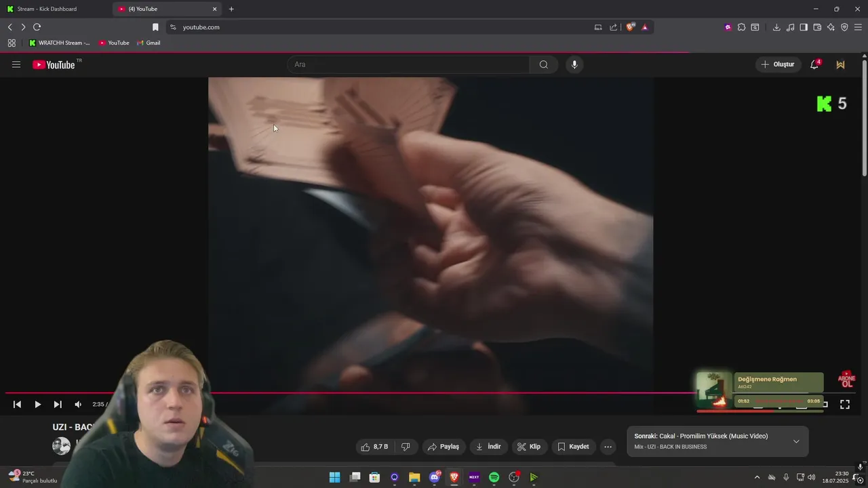The image size is (868, 488).
Task: Click the İndir download button
Action: 488,447
